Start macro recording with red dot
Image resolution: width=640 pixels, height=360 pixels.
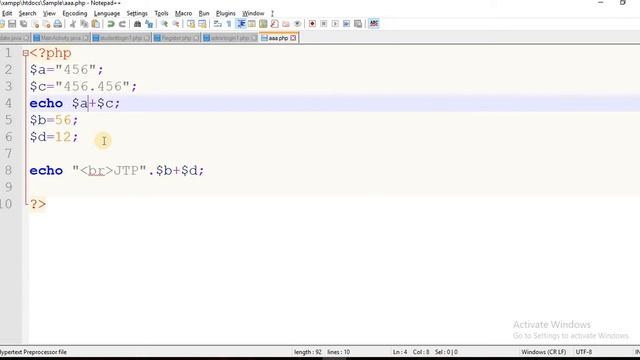tap(312, 24)
